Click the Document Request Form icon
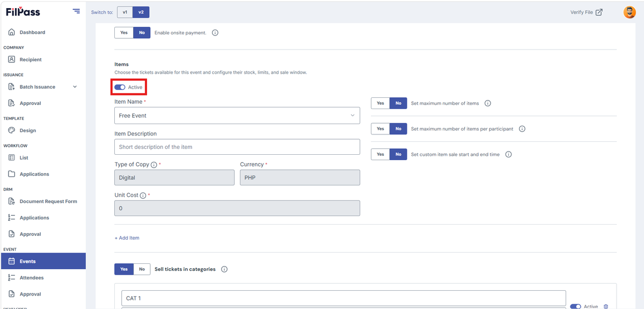The width and height of the screenshot is (644, 309). [x=12, y=202]
